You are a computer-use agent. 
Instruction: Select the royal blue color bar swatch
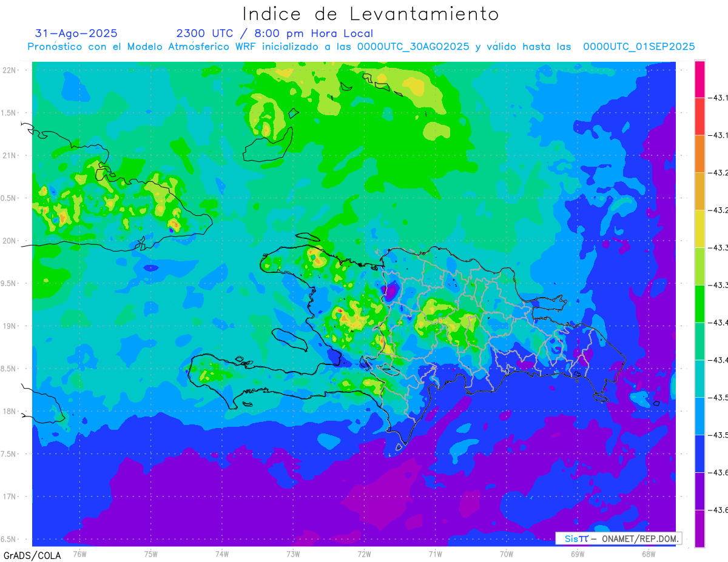click(700, 453)
